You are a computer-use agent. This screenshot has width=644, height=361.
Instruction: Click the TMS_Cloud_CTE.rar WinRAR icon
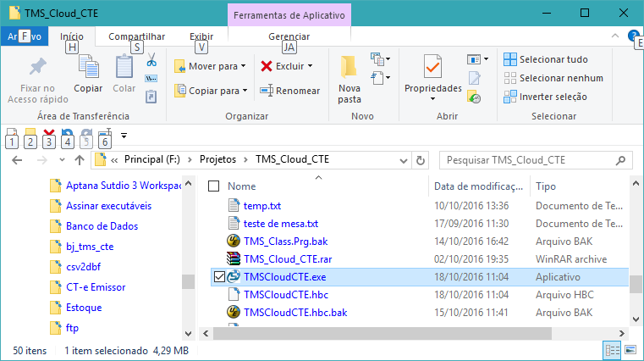pyautogui.click(x=234, y=259)
